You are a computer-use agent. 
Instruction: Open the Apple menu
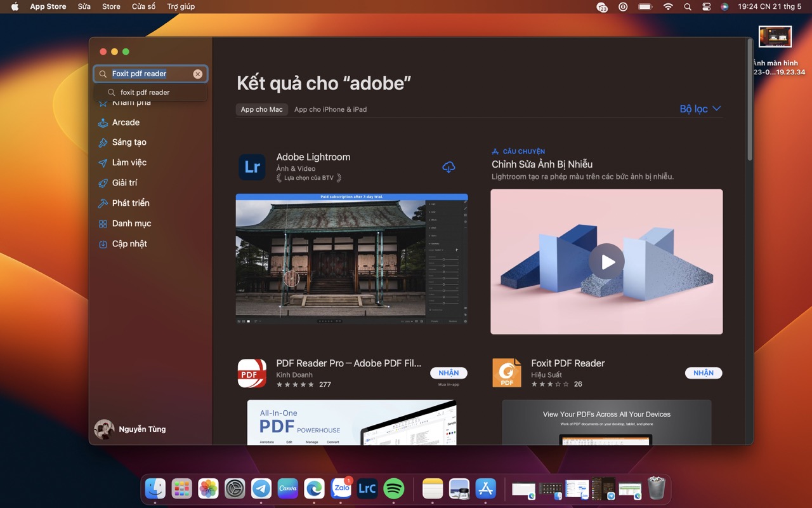(x=15, y=6)
